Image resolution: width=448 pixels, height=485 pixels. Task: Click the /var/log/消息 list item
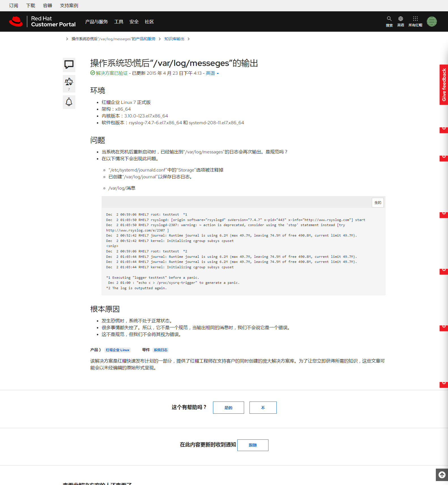click(122, 188)
